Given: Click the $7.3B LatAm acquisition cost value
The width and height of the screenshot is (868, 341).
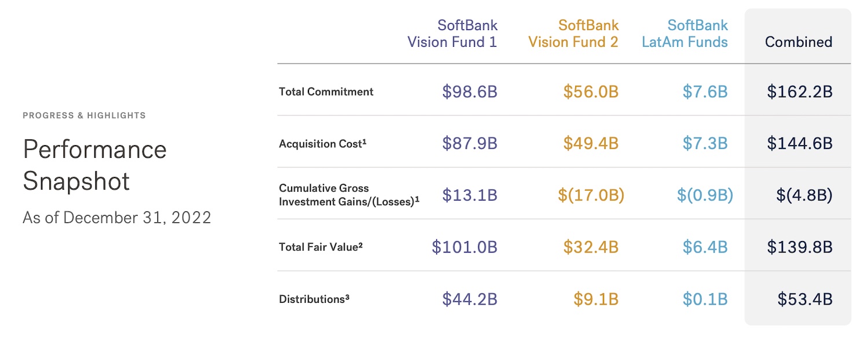Looking at the screenshot, I should [x=704, y=144].
